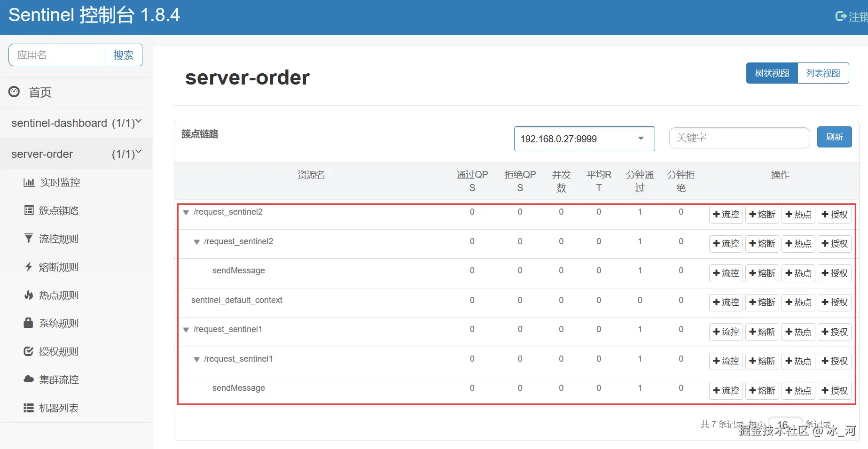Click the filter icon for 流控规则
The image size is (868, 449).
(x=29, y=239)
